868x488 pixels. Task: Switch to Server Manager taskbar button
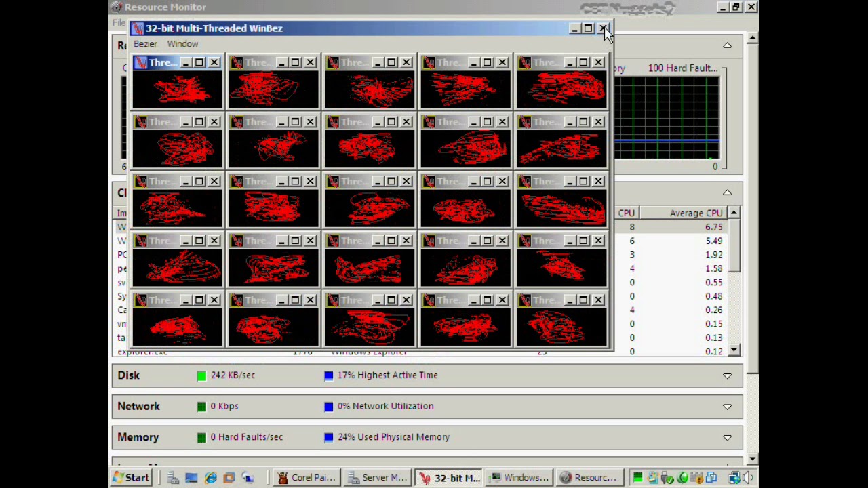pos(376,478)
